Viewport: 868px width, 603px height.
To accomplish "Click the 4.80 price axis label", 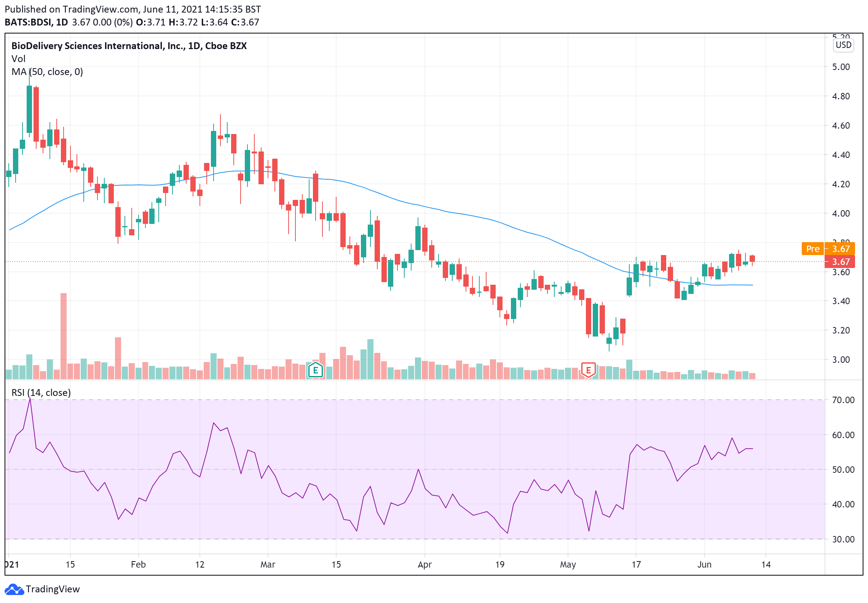I will (x=841, y=96).
